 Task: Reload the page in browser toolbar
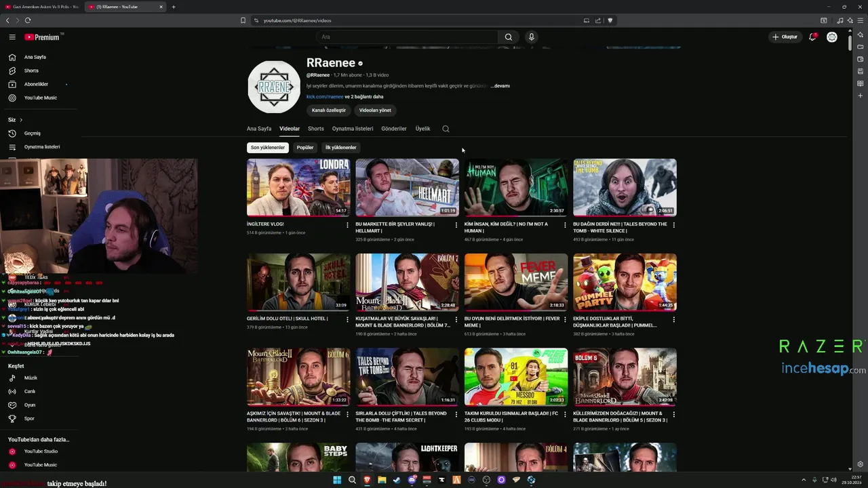pos(28,20)
